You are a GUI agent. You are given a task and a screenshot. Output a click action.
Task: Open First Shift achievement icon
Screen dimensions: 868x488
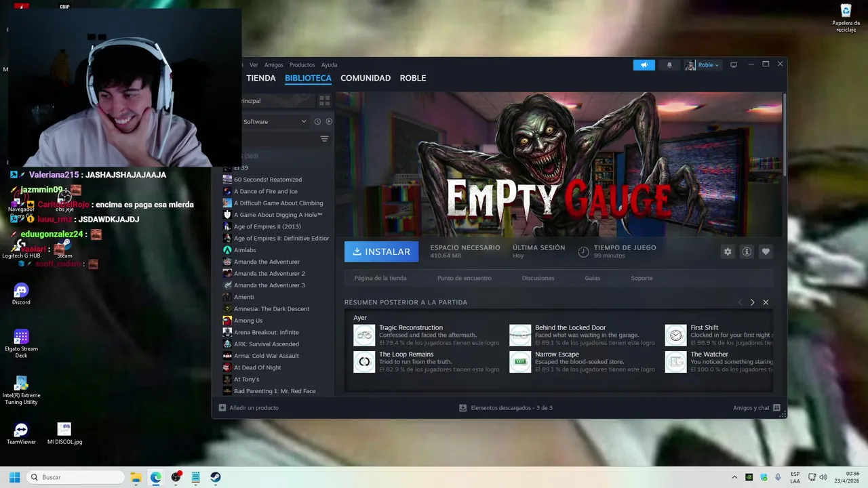point(675,335)
